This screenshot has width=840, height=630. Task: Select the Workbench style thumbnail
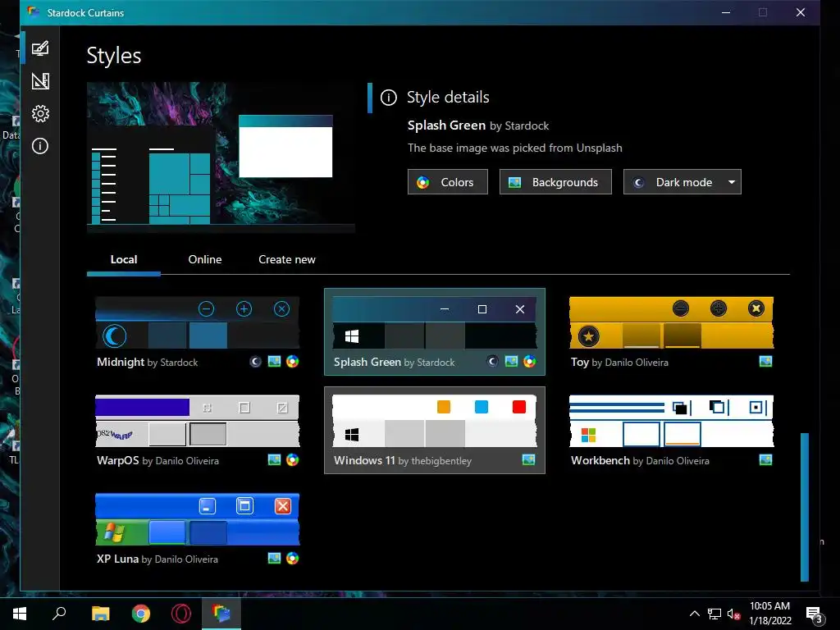[x=671, y=421]
